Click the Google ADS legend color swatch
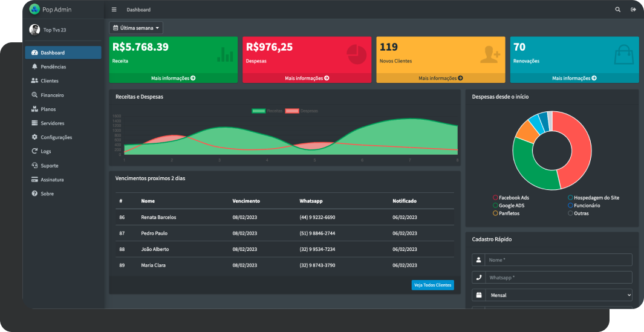The height and width of the screenshot is (332, 644). 496,206
